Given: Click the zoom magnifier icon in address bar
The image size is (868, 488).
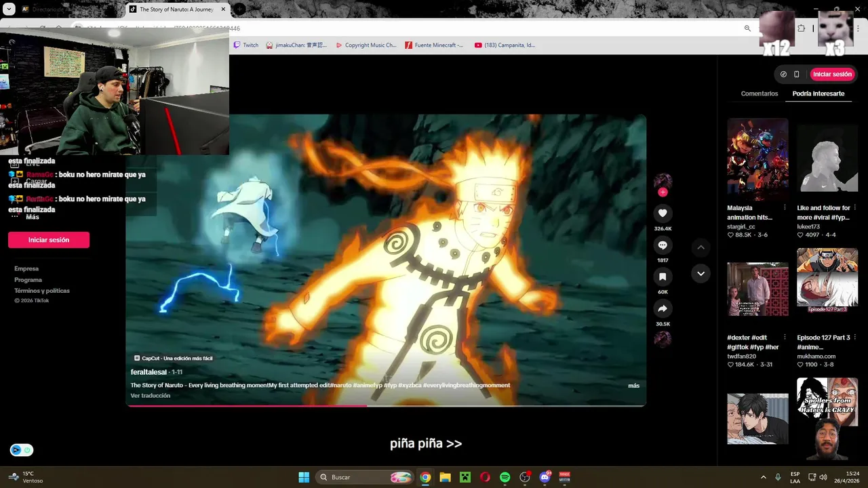Looking at the screenshot, I should click(747, 28).
